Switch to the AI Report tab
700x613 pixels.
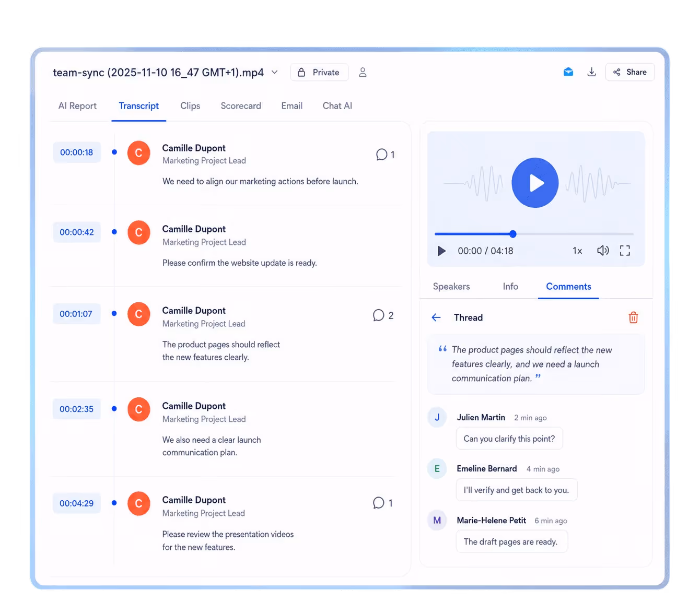point(77,105)
